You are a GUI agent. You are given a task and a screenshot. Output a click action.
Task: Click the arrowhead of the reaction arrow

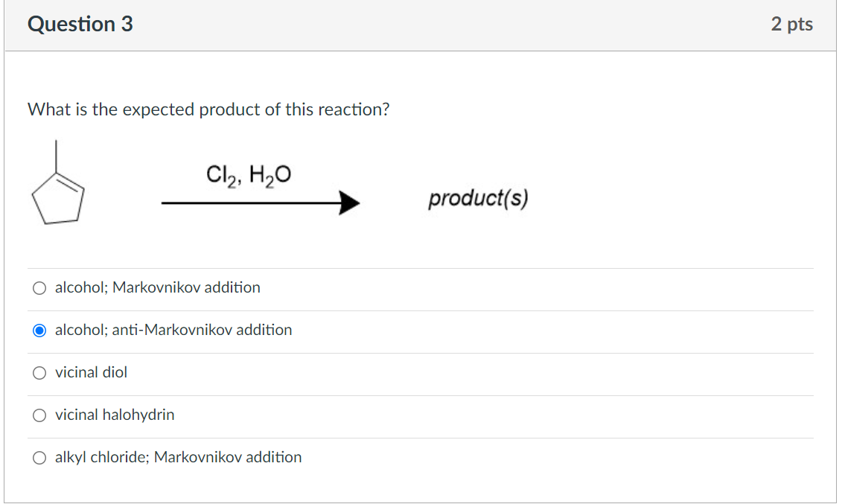click(x=348, y=202)
